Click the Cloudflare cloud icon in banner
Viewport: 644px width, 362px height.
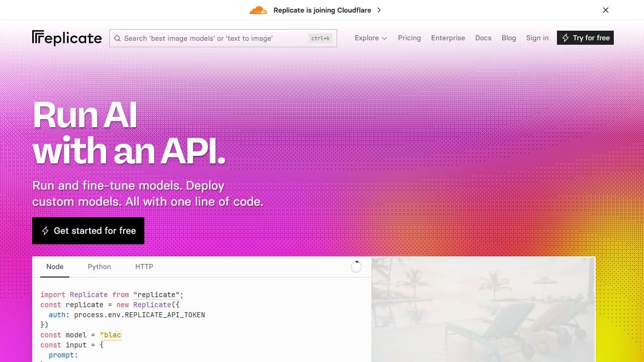258,10
